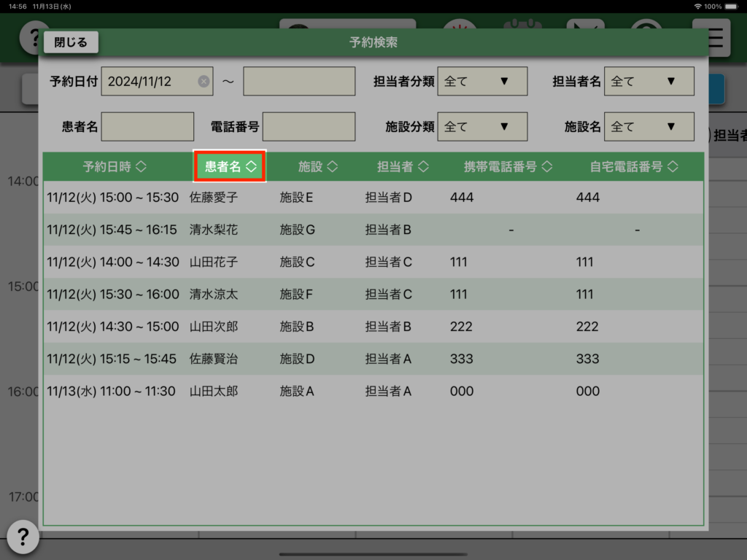This screenshot has height=560, width=747.
Task: Expand the 施設名 dropdown
Action: click(x=649, y=127)
